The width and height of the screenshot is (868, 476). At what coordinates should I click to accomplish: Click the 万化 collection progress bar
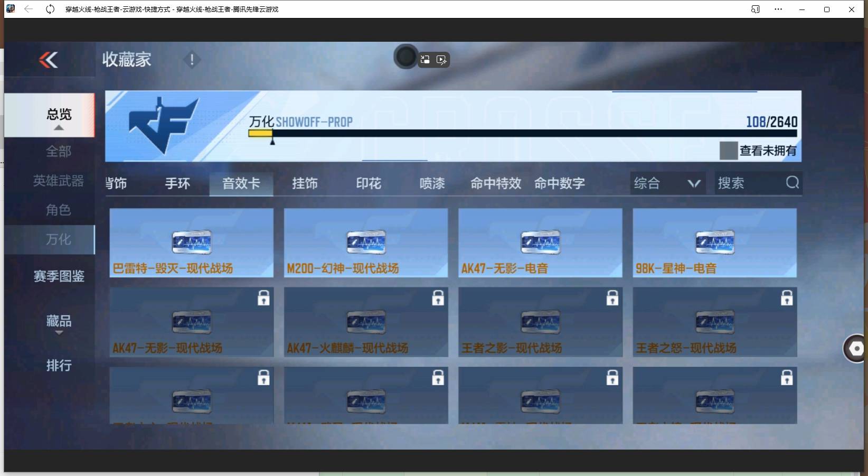pyautogui.click(x=523, y=134)
